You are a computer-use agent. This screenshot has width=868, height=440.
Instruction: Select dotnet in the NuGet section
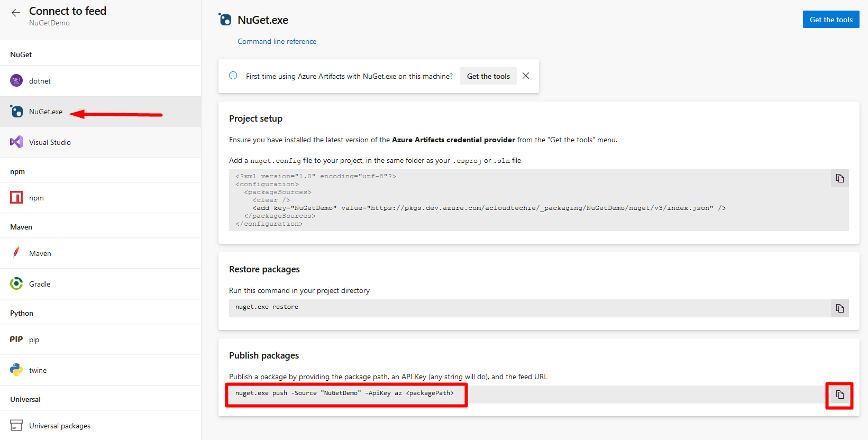(100, 81)
